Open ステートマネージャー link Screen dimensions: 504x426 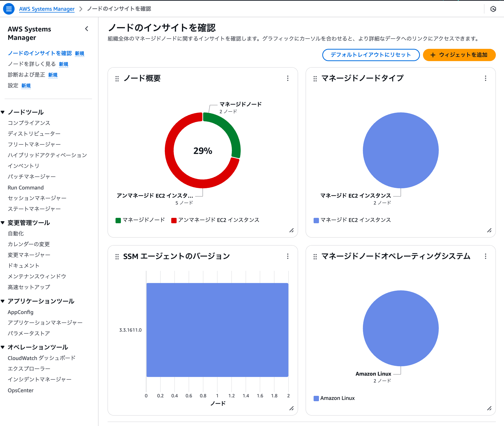[34, 209]
